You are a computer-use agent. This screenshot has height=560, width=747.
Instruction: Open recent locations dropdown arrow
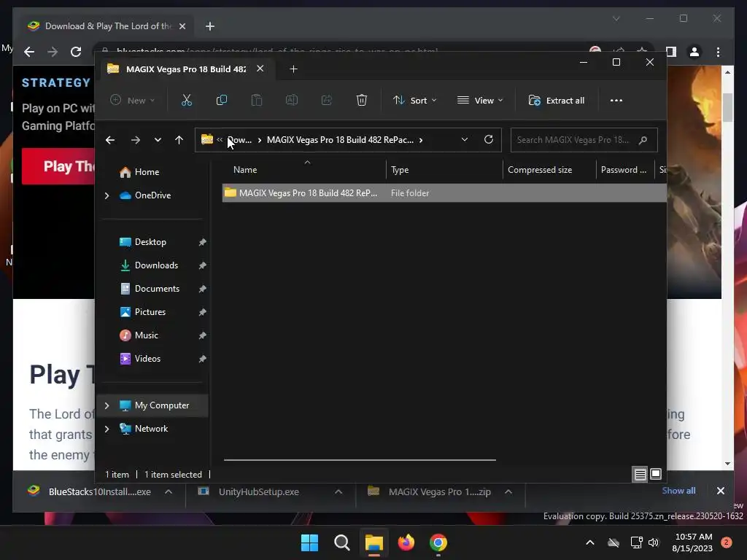click(x=158, y=140)
